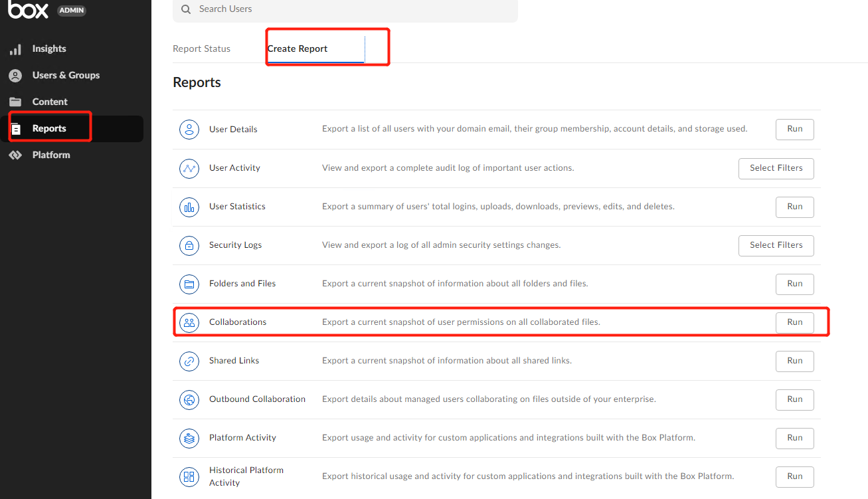Click the Content folder icon in sidebar

tap(15, 102)
